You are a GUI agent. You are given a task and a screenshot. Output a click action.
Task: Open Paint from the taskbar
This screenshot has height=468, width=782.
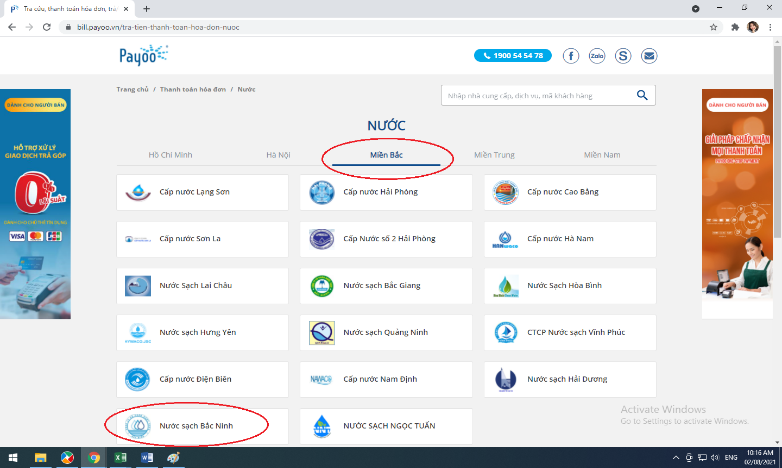174,458
